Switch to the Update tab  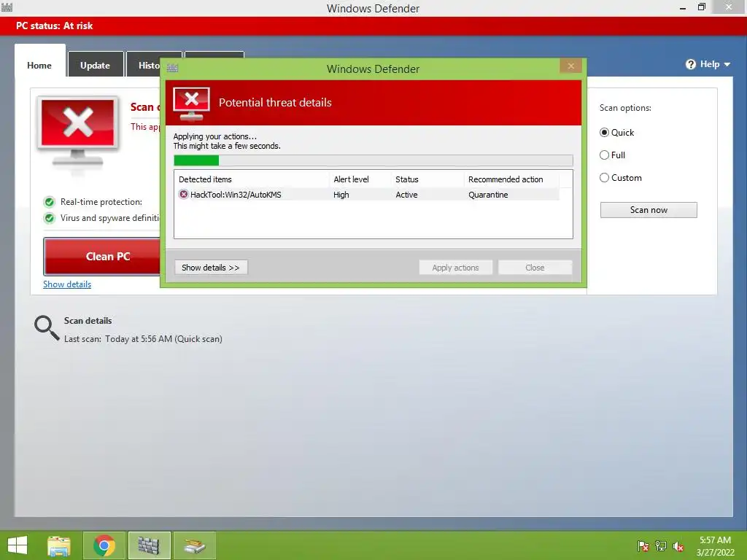click(x=96, y=65)
